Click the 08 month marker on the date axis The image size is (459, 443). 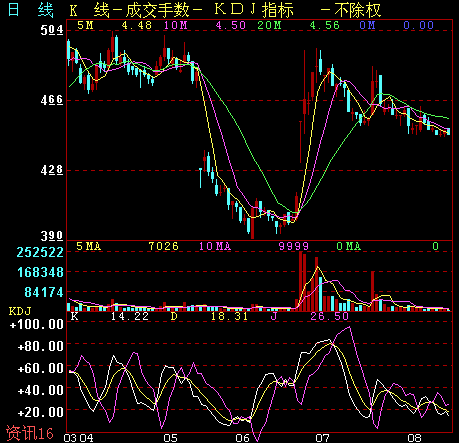pos(415,438)
